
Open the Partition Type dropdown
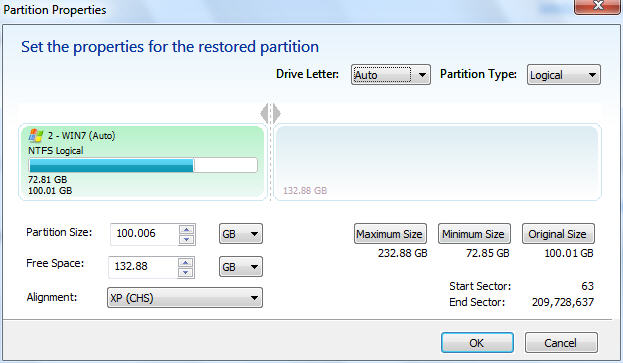pyautogui.click(x=563, y=75)
